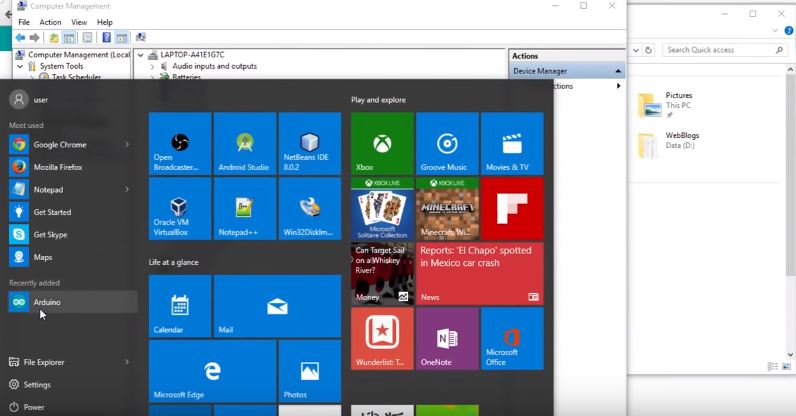Open Get Skype from Most used
This screenshot has height=416, width=796.
(72, 235)
